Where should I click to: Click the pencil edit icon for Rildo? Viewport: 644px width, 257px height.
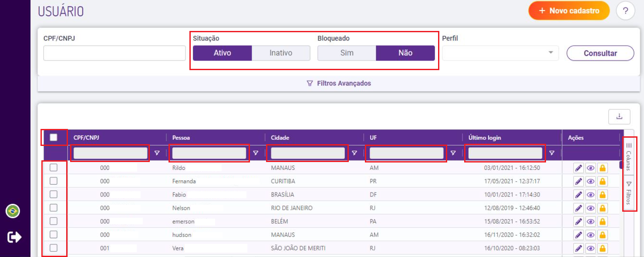(x=578, y=168)
